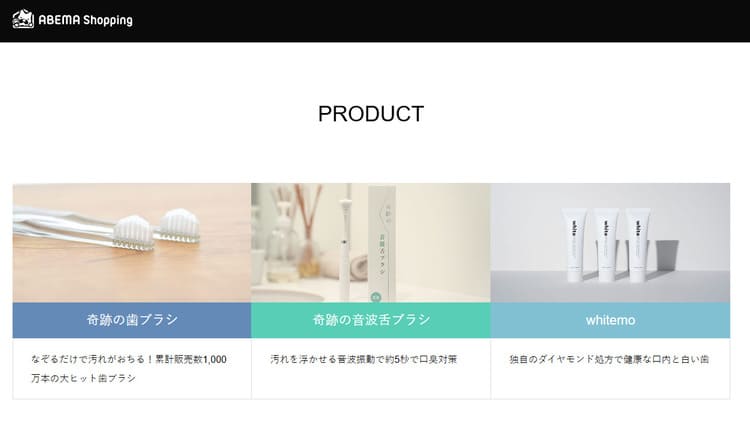
Task: Click the description 汚れを浮かせる音波振動
Action: (364, 359)
